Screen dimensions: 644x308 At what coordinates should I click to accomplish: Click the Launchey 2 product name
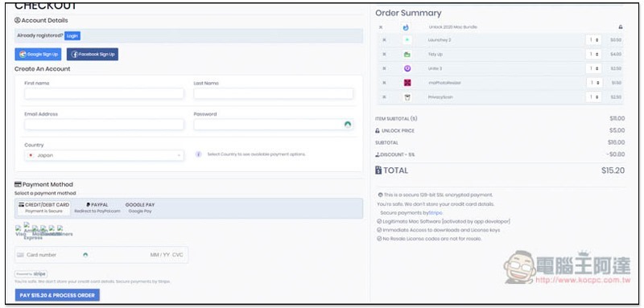coord(440,40)
